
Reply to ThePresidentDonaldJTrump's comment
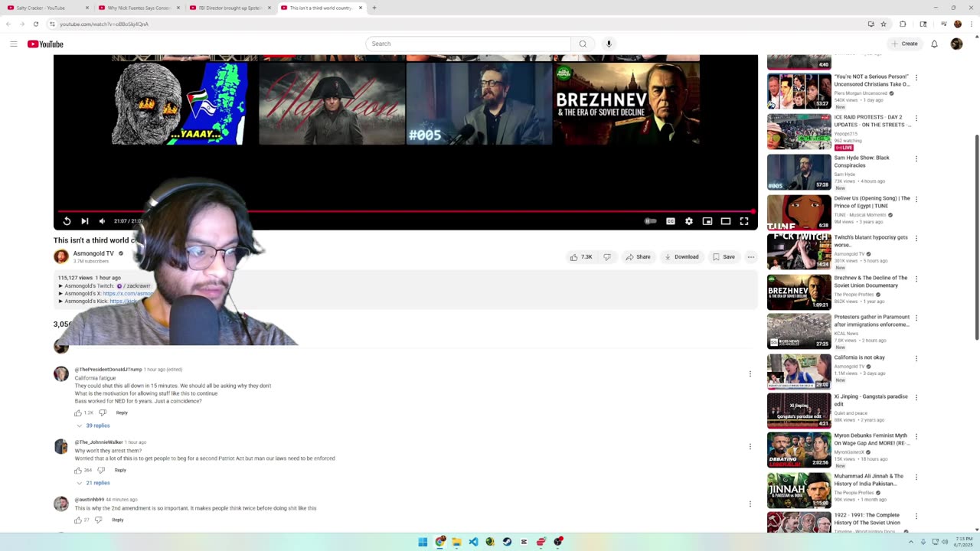pos(122,412)
